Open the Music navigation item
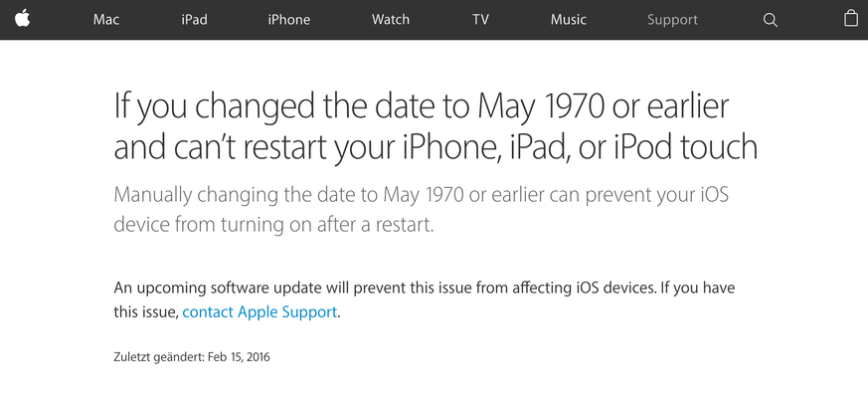The width and height of the screenshot is (868, 404). pyautogui.click(x=568, y=20)
